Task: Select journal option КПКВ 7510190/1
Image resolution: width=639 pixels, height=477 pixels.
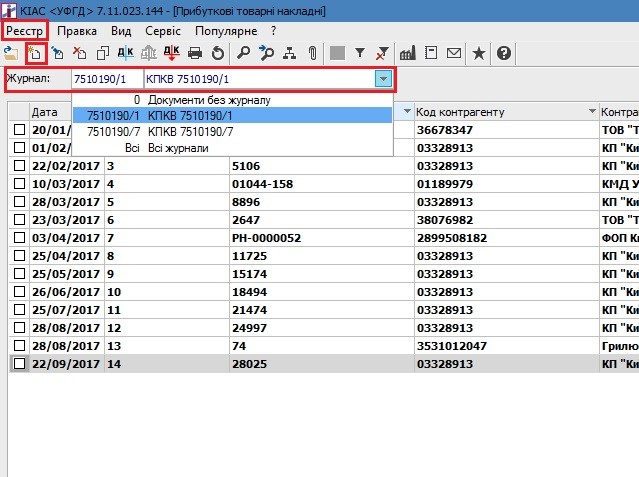Action: point(232,116)
